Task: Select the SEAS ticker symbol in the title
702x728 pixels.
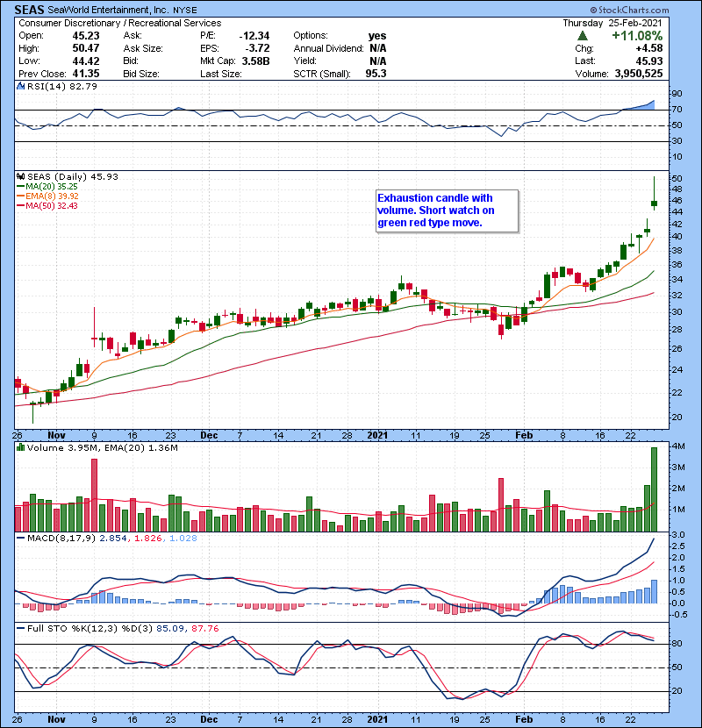Action: (x=29, y=10)
